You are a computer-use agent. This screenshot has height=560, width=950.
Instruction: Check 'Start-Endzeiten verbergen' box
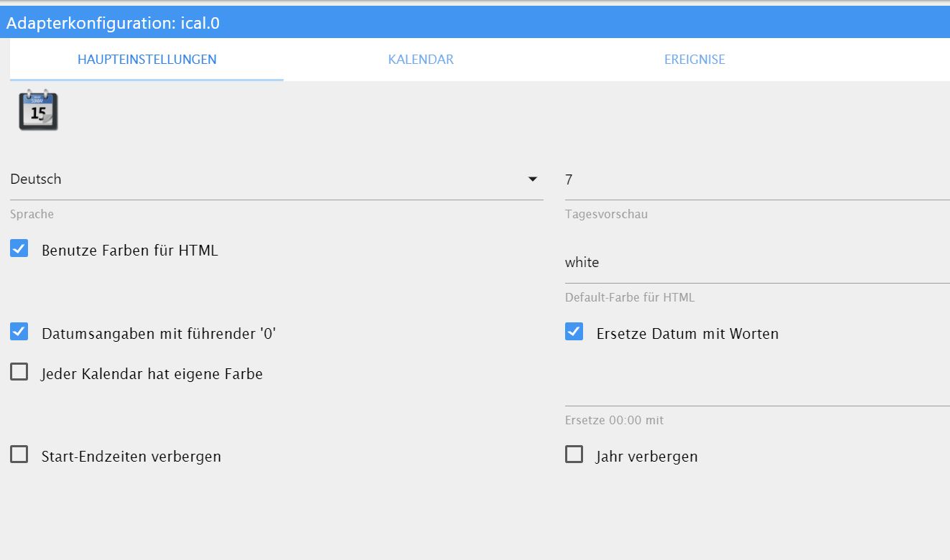point(19,454)
